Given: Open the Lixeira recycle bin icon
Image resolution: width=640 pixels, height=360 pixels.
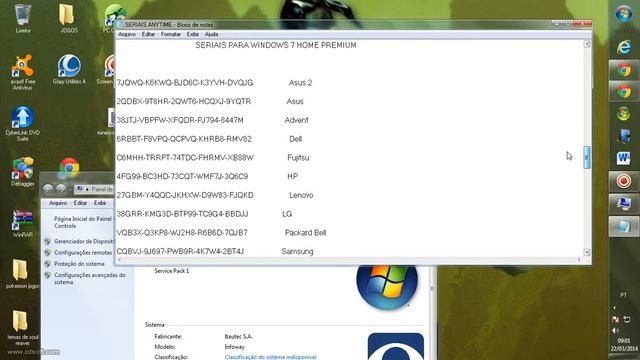Looking at the screenshot, I should coord(22,18).
